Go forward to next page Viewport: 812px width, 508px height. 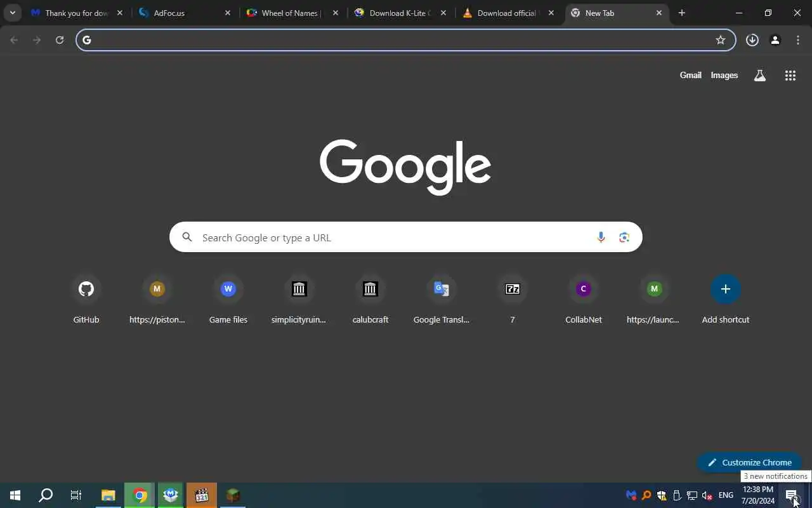click(x=37, y=40)
